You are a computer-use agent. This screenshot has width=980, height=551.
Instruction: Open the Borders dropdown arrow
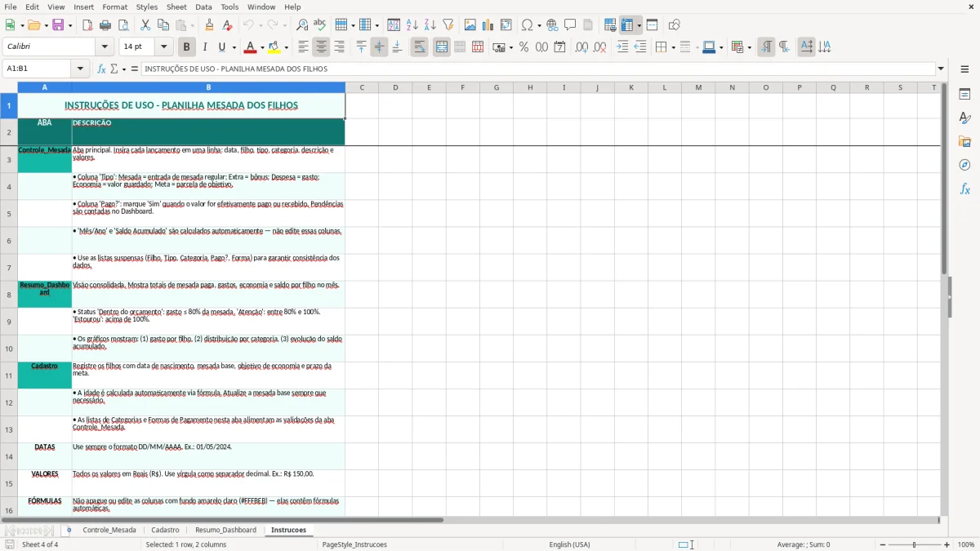(672, 47)
